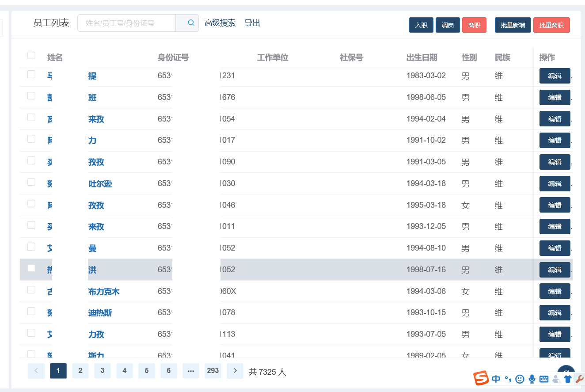Open employee name ending in 吐尔逊
The width and height of the screenshot is (585, 392).
point(100,184)
